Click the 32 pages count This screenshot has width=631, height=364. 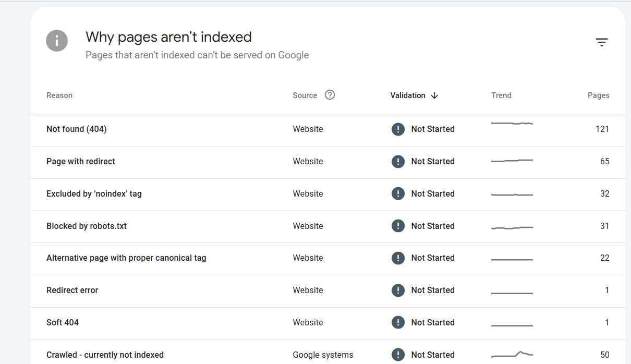point(605,193)
